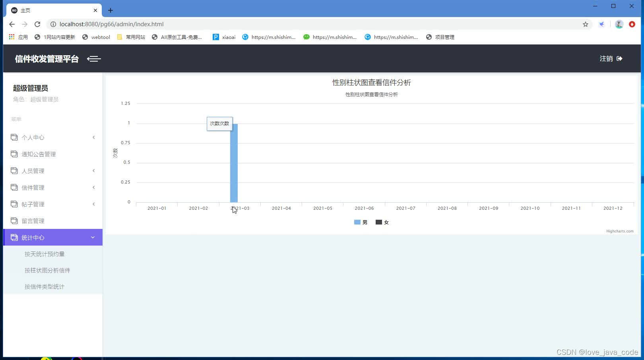
Task: Click the forward navigation arrow
Action: point(25,24)
